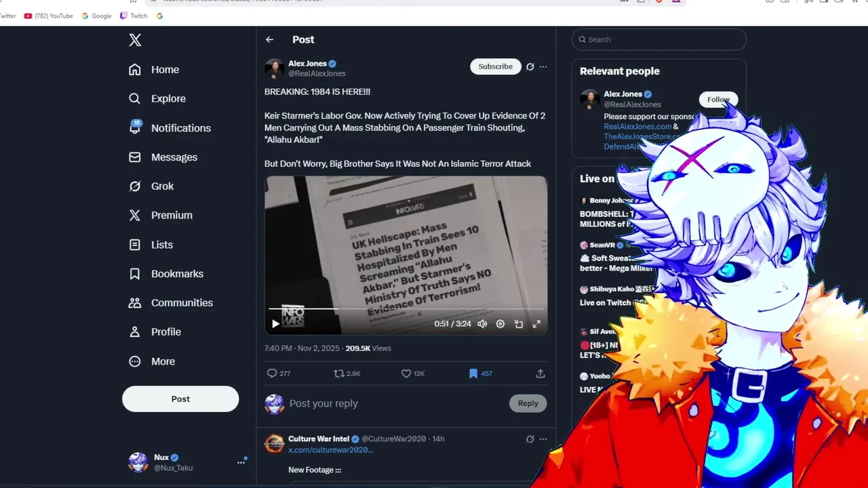Open post timestamp 7:40 PM Nov 2, 2025

tap(302, 348)
